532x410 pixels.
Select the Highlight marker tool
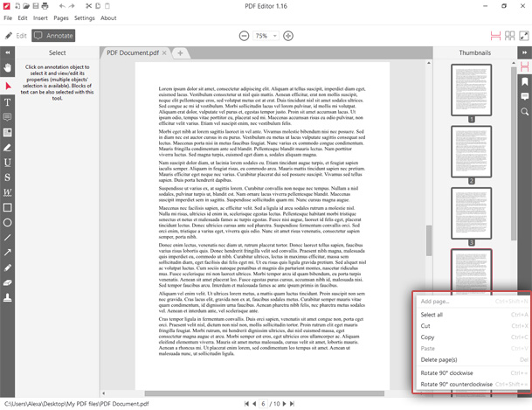(x=8, y=147)
